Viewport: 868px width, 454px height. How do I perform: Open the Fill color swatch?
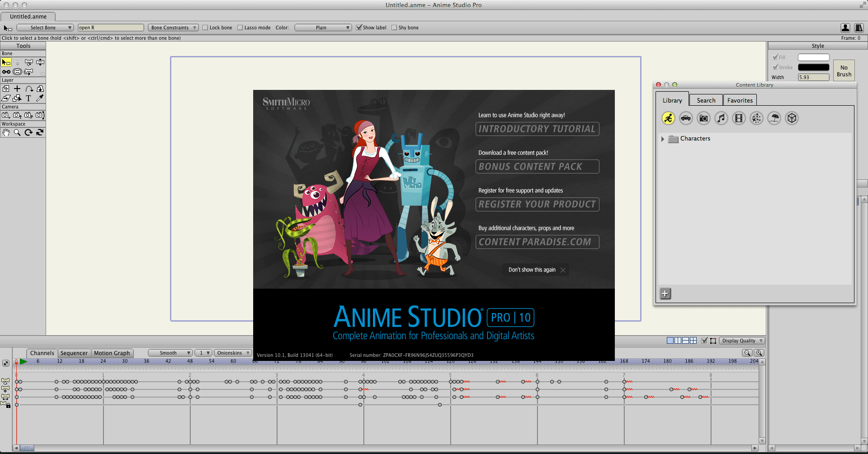pyautogui.click(x=814, y=57)
